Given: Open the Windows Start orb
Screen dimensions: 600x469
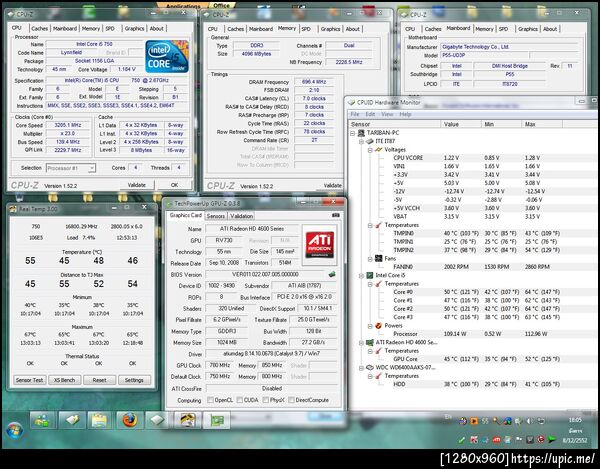Looking at the screenshot, I should 15,430.
